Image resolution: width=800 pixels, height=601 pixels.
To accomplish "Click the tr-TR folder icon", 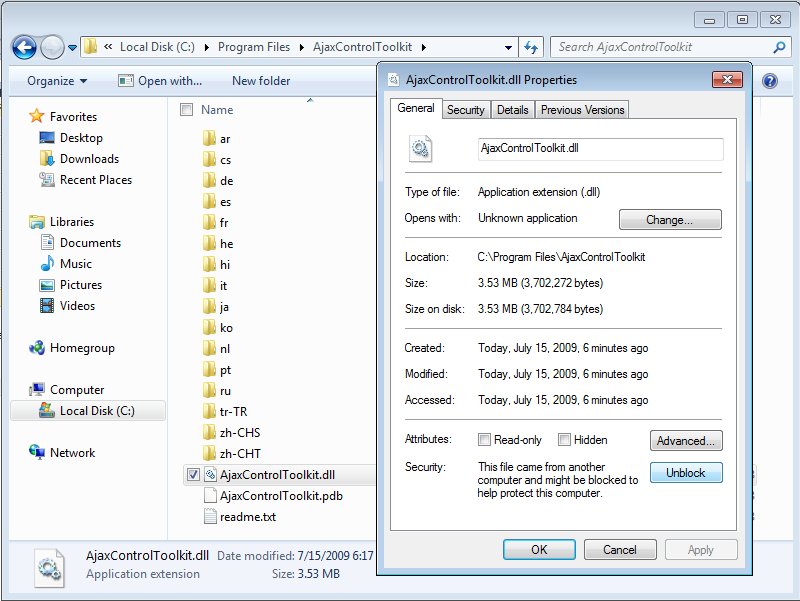I will (x=209, y=411).
